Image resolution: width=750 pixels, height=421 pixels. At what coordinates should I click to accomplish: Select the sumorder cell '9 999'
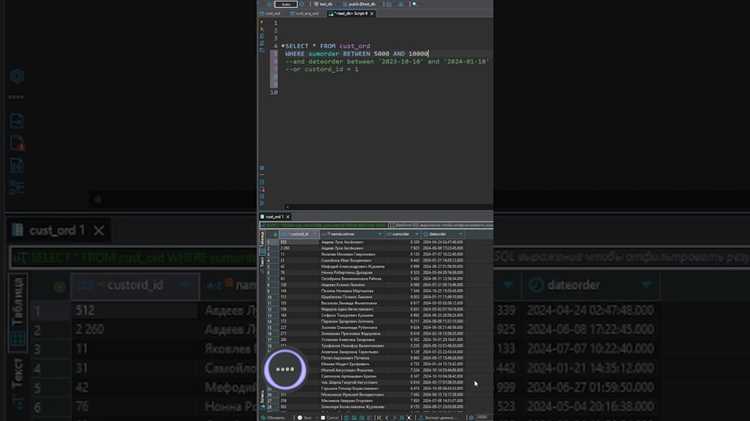tap(414, 266)
